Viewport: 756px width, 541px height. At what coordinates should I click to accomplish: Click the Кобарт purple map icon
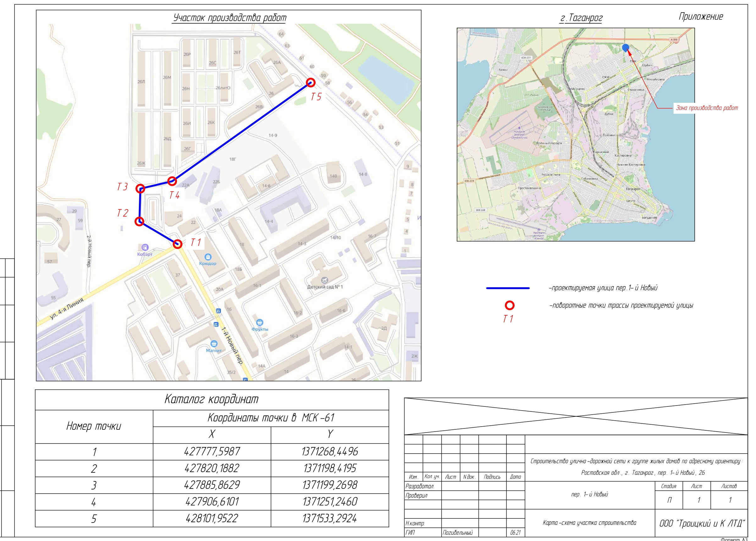(145, 247)
